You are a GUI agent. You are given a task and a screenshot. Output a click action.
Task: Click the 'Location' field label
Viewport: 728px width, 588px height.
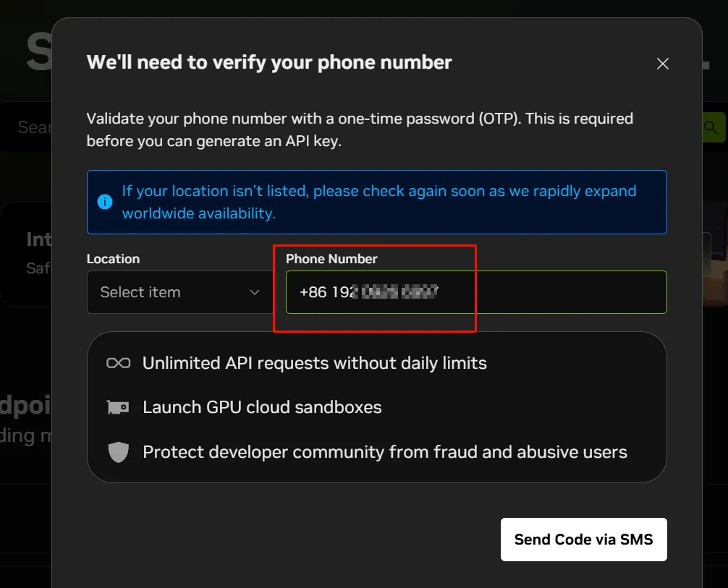coord(113,259)
